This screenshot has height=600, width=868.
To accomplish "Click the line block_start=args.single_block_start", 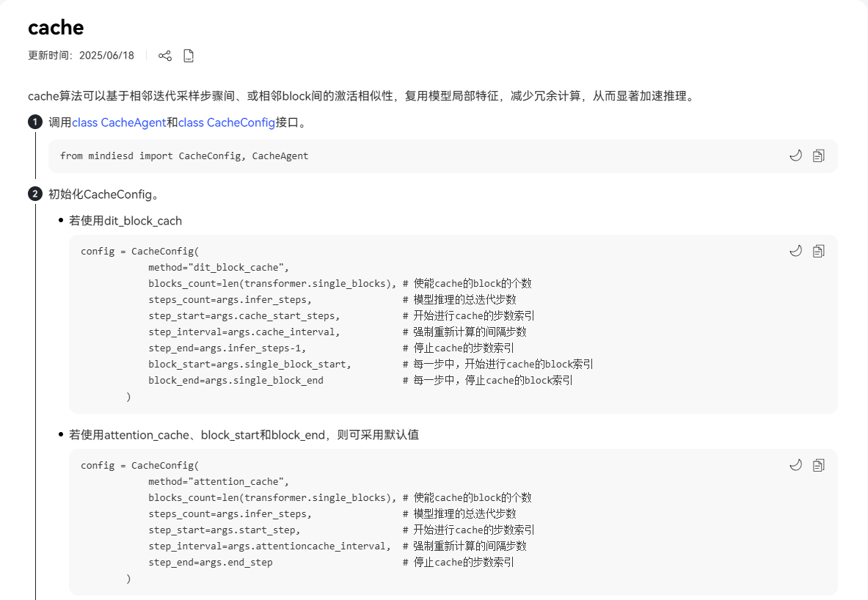I will 249,364.
